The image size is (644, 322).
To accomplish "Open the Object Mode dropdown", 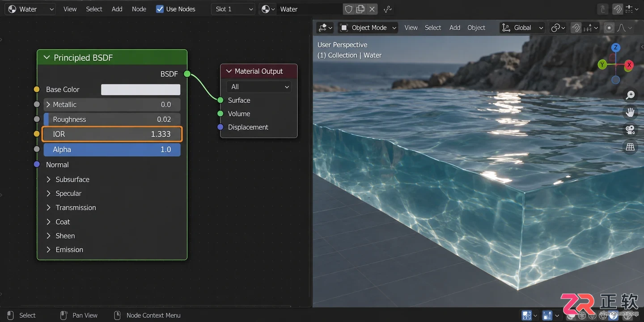I will [369, 28].
